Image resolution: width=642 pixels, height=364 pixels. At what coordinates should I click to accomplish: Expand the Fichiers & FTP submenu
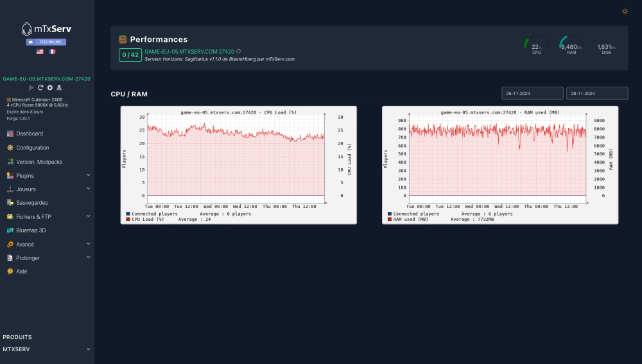coord(89,217)
